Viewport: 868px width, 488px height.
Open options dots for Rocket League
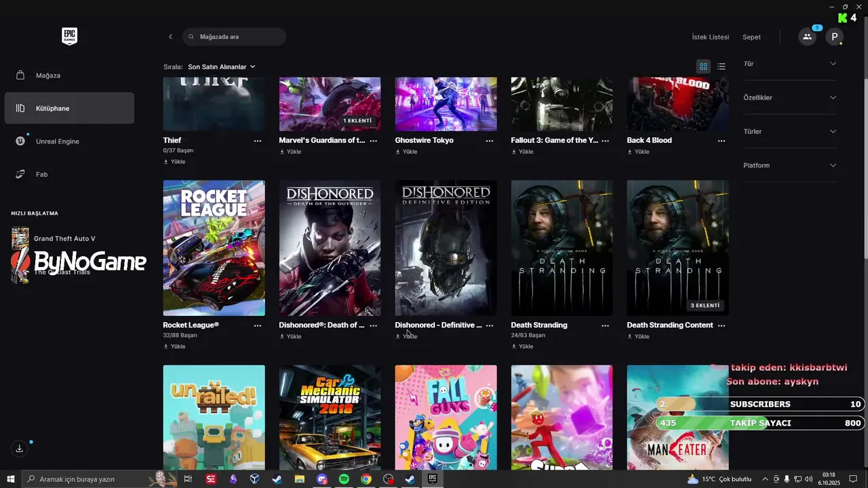click(x=258, y=325)
